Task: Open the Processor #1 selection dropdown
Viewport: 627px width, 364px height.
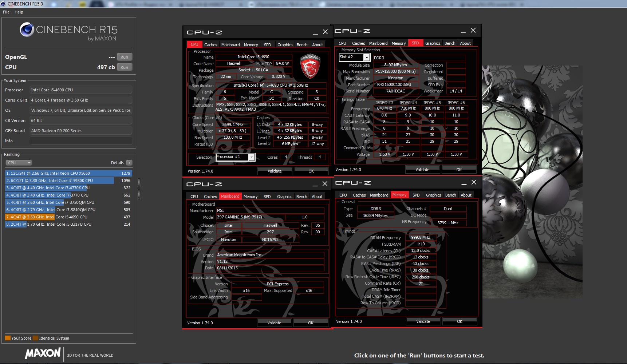Action: click(252, 157)
